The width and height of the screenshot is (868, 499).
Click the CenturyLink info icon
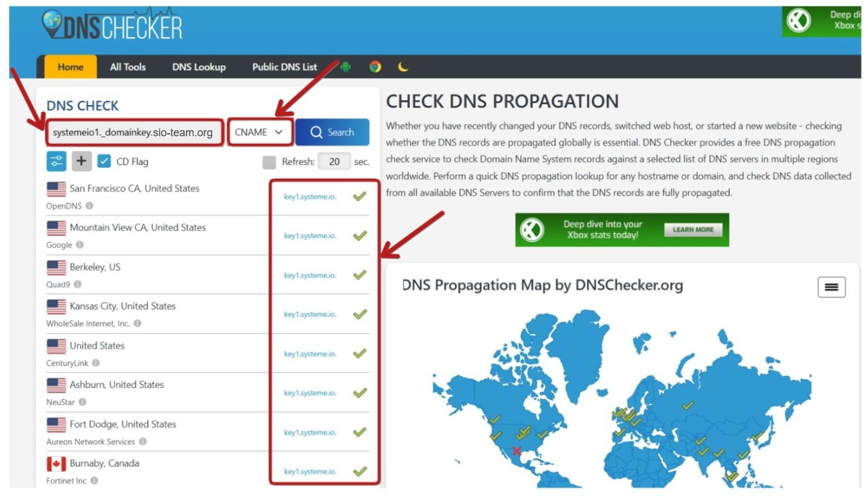coord(96,363)
